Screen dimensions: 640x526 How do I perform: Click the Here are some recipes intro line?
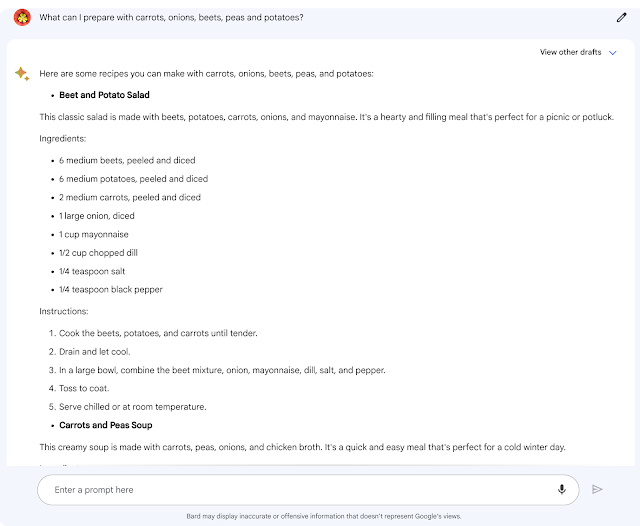point(206,74)
